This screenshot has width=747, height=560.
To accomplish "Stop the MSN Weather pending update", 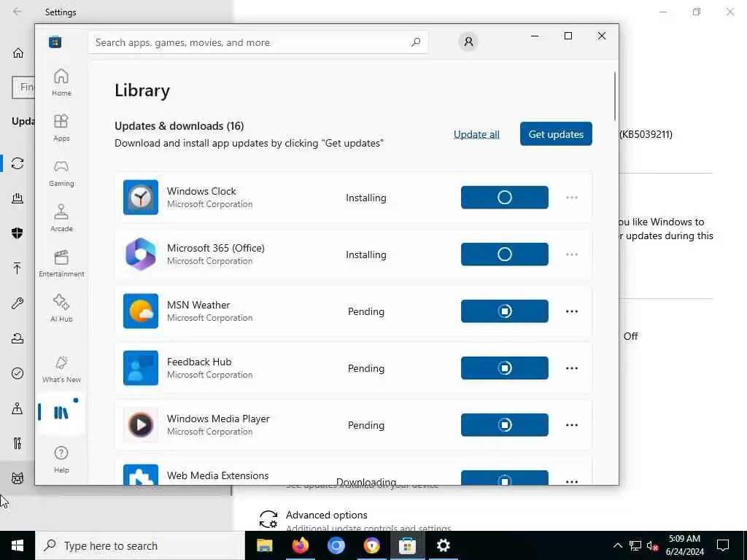I will (x=505, y=311).
